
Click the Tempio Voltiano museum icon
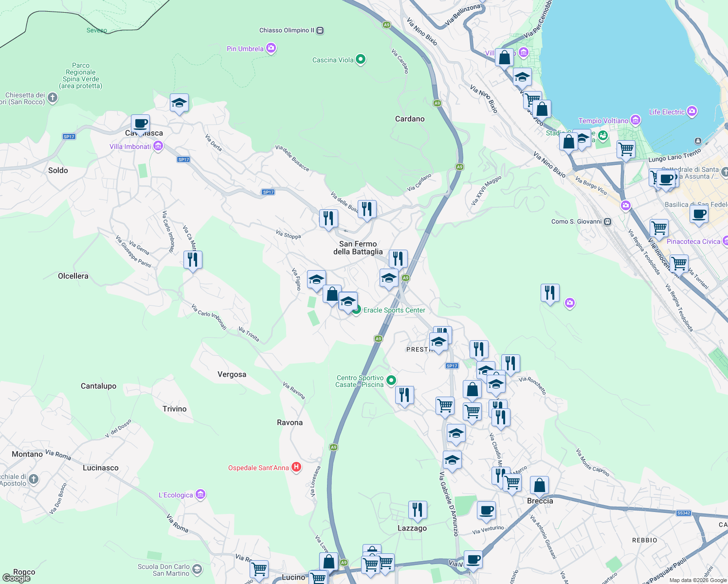click(x=635, y=119)
